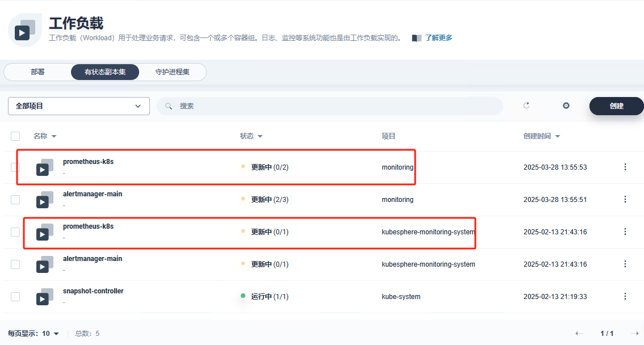
Task: Open more actions for alertmanager-main created 2025-02-13
Action: 625,264
